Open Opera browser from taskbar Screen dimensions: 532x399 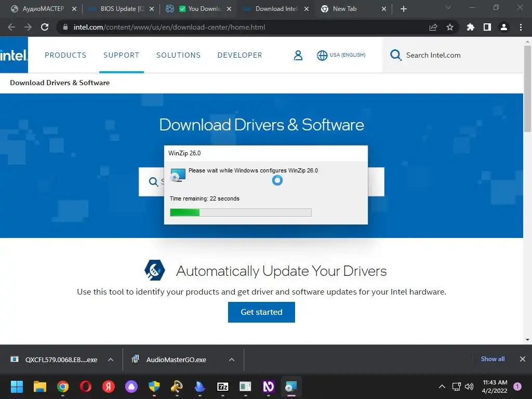click(x=86, y=387)
